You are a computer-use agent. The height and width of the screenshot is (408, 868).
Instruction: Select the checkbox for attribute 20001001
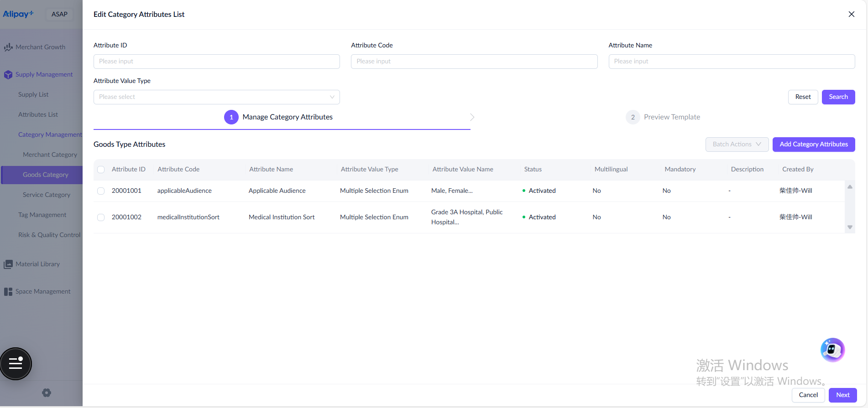coord(101,191)
